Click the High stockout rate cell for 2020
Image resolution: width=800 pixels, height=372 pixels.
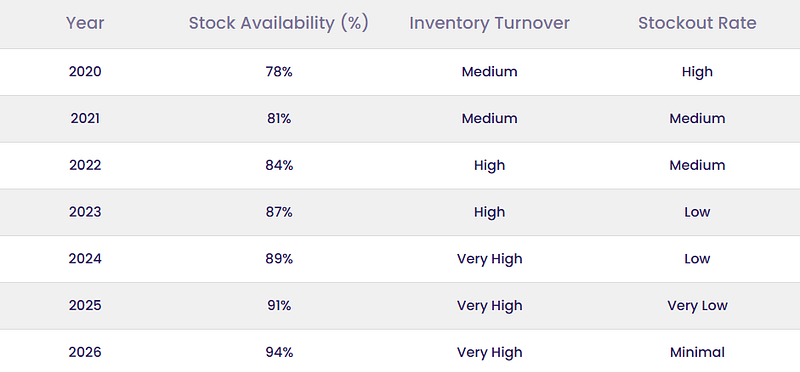point(697,71)
